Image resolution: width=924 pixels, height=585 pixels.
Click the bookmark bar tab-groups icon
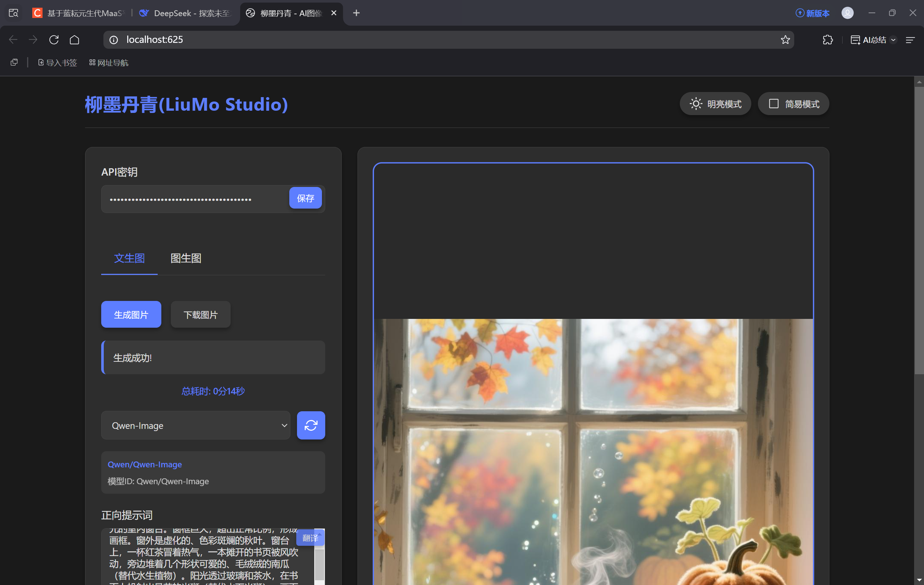[x=14, y=62]
